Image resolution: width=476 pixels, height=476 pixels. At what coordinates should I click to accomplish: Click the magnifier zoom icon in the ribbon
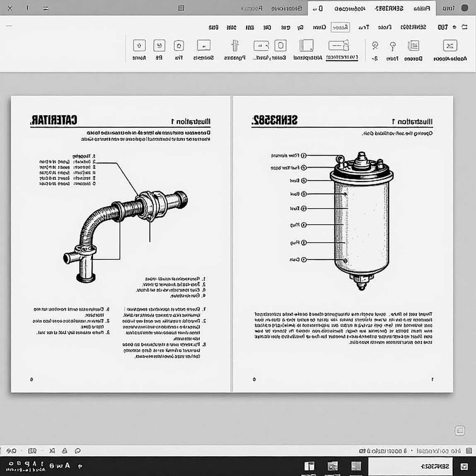click(x=375, y=46)
